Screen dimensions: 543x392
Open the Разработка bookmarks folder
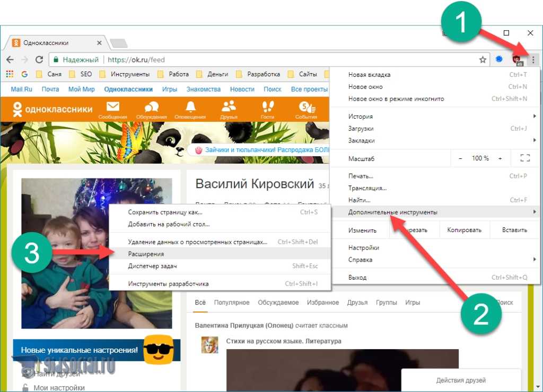[258, 74]
